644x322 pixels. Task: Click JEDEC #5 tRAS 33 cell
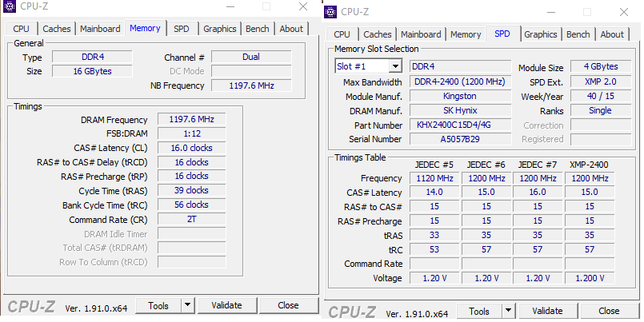[x=434, y=236]
